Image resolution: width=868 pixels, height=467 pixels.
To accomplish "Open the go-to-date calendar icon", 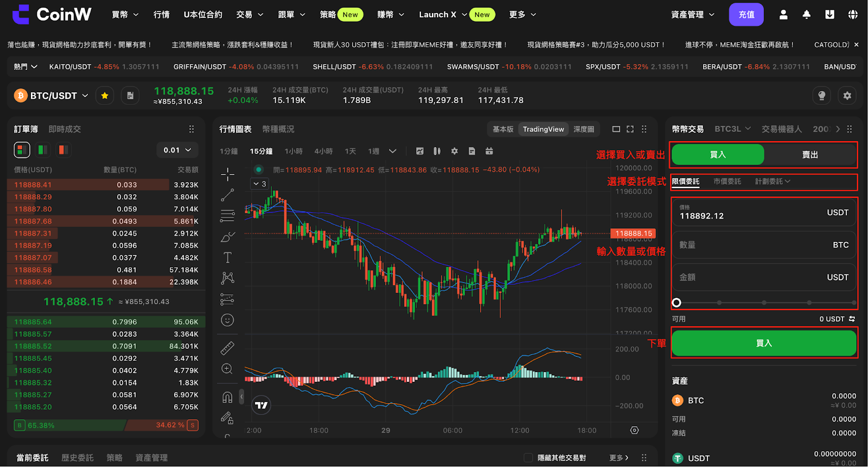I will point(489,151).
